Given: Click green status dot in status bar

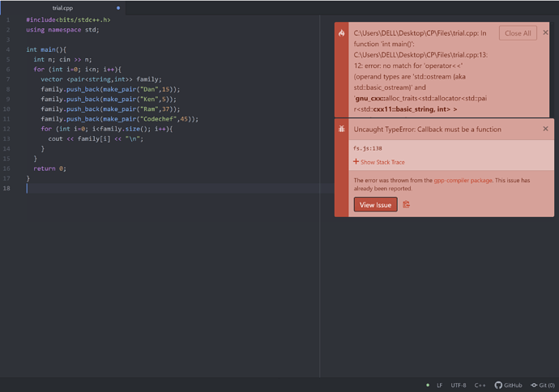Looking at the screenshot, I should click(428, 385).
